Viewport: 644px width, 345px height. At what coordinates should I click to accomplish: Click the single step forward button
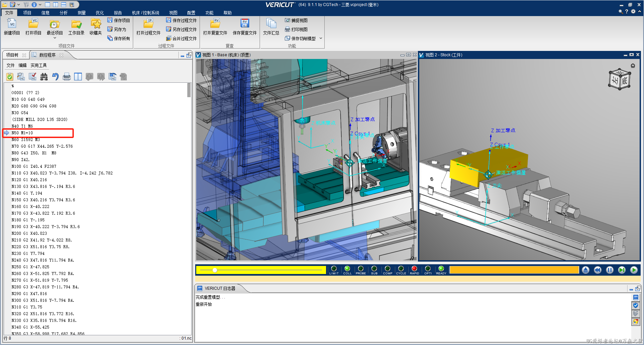click(x=622, y=270)
